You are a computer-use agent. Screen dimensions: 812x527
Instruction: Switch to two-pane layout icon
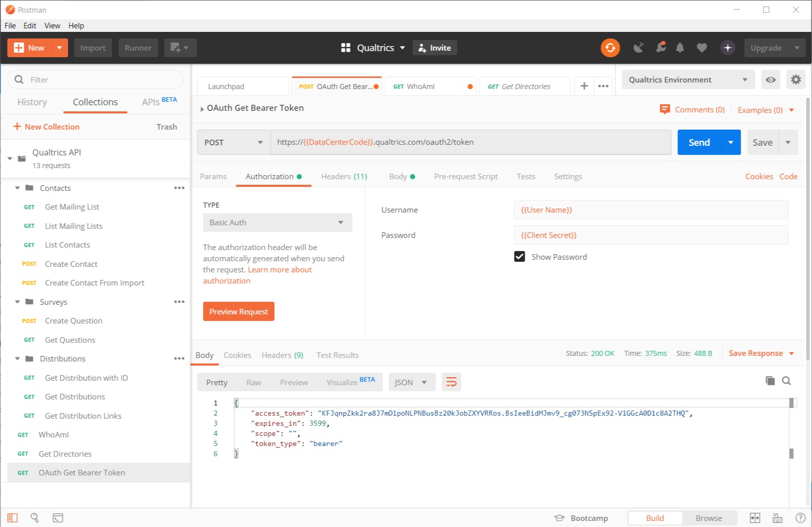(x=755, y=518)
